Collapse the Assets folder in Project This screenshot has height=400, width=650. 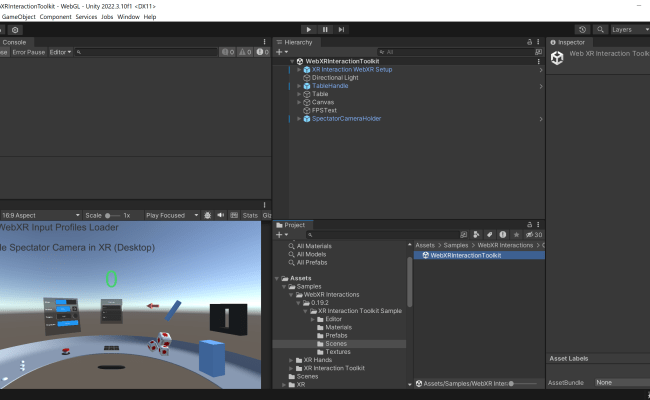[x=277, y=279]
